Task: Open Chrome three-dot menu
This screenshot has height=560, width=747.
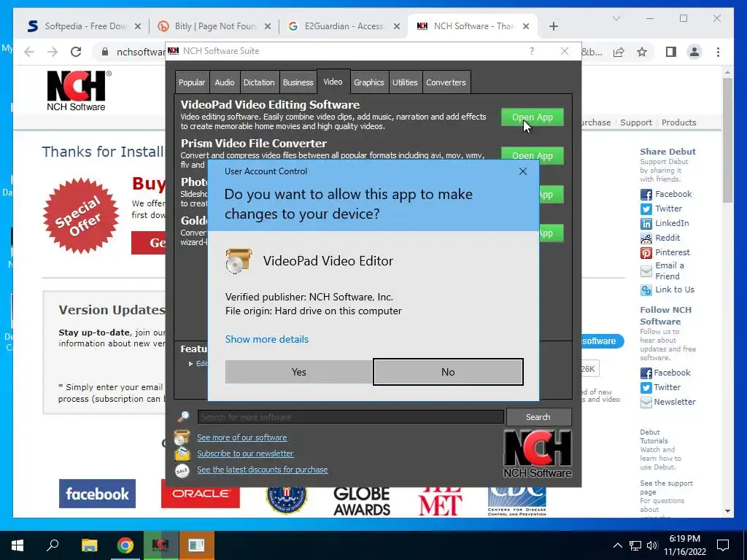Action: [x=718, y=52]
